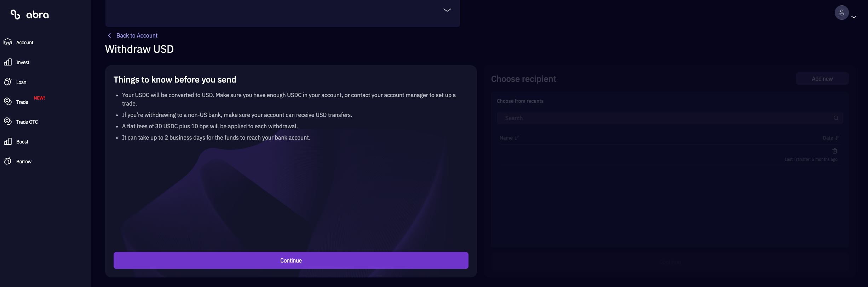This screenshot has width=868, height=287.
Task: Delete the recent recipient with trash icon
Action: coord(834,151)
